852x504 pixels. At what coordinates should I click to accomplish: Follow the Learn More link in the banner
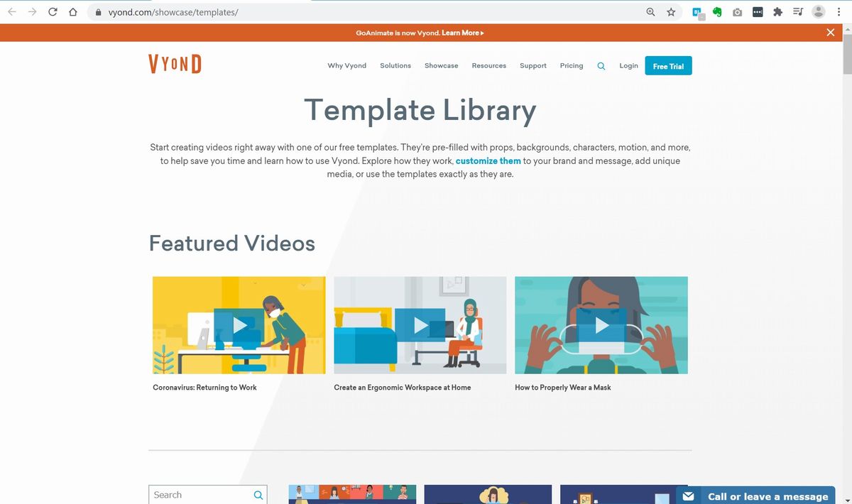click(x=463, y=33)
